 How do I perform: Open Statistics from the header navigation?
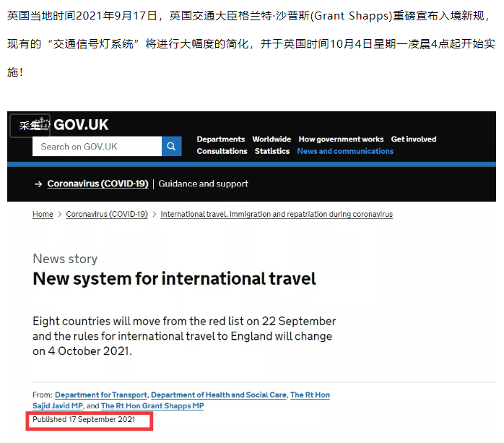pyautogui.click(x=272, y=151)
